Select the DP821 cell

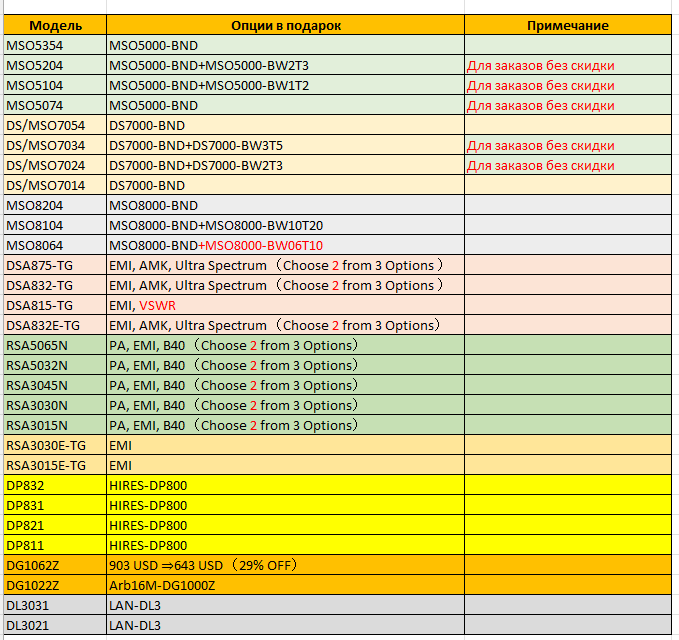[x=55, y=525]
